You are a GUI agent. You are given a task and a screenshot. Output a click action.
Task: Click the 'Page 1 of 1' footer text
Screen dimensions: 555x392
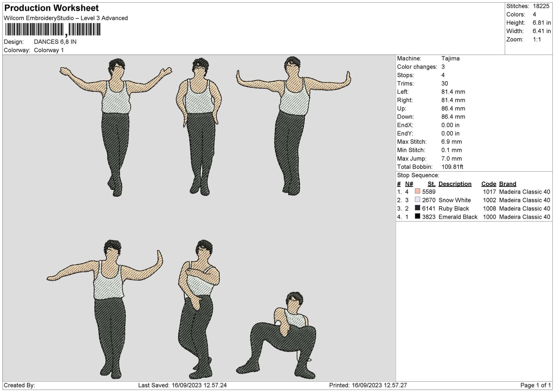coord(535,385)
